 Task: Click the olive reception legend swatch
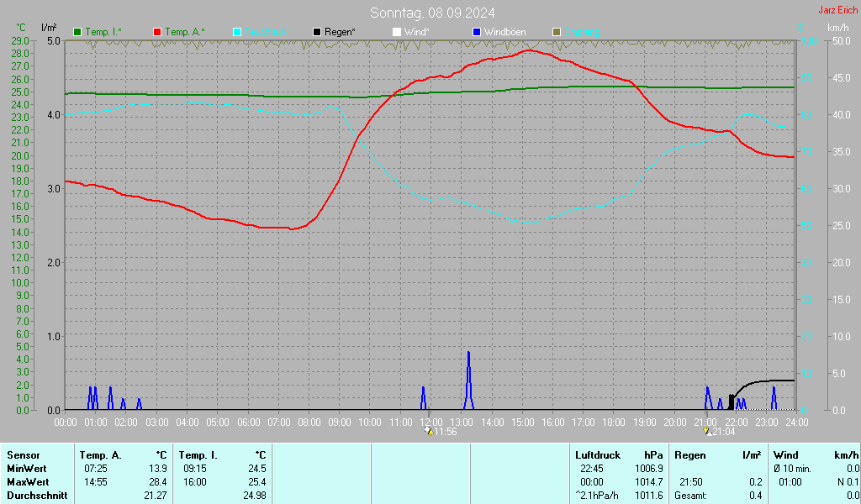[557, 32]
